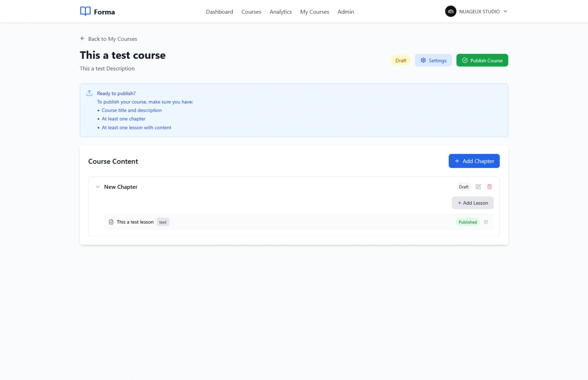The image size is (588, 380).
Task: Go to Courses in navigation
Action: [251, 12]
